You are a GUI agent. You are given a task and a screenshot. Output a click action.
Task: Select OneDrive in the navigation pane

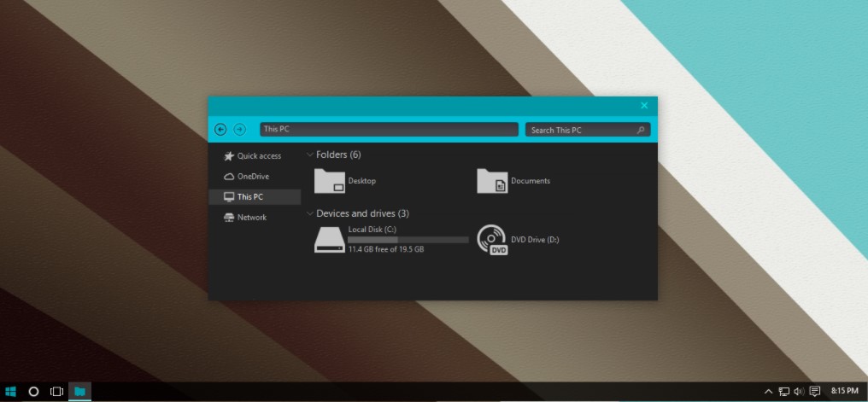(x=252, y=177)
